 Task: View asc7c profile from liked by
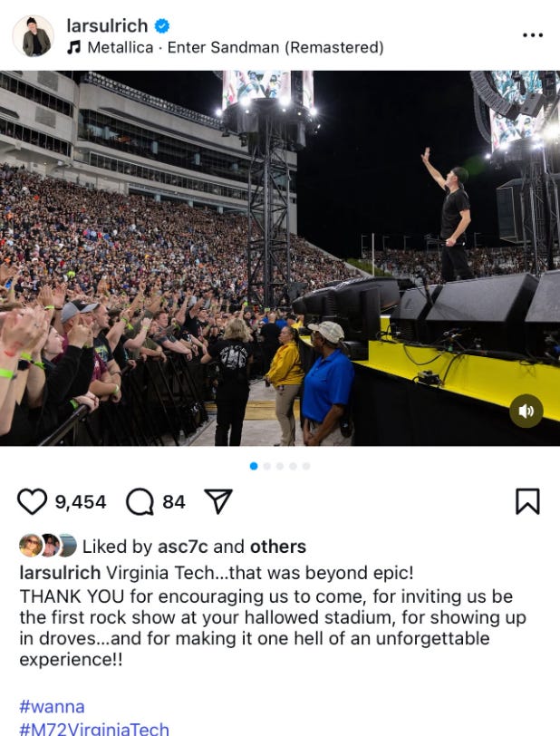tap(183, 547)
